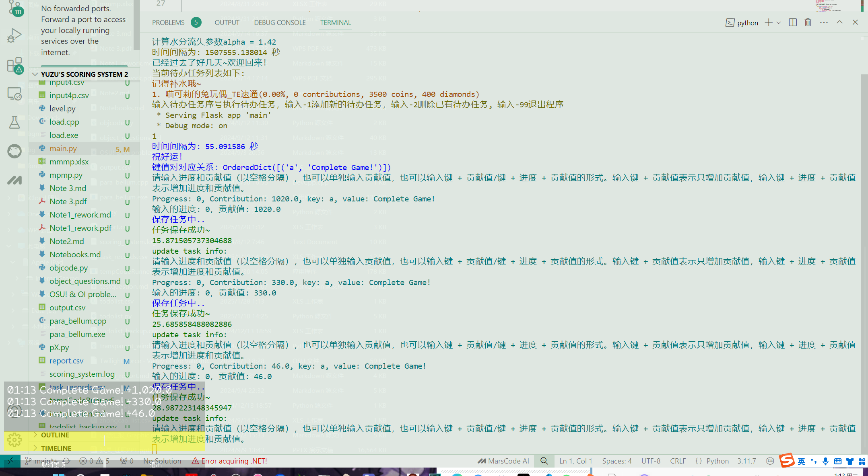Expand the OUTLINE section
The width and height of the screenshot is (868, 476).
coord(55,435)
